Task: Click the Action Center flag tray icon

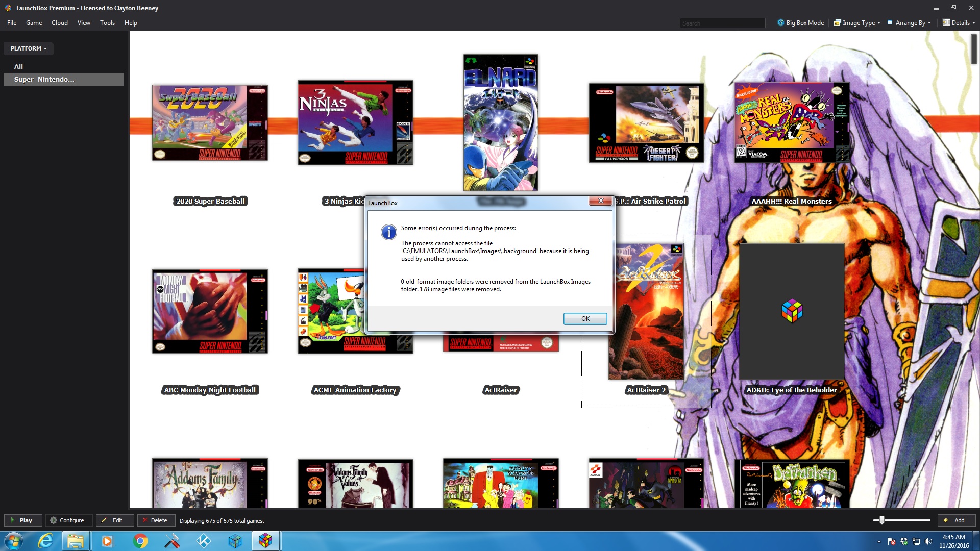Action: tap(892, 541)
